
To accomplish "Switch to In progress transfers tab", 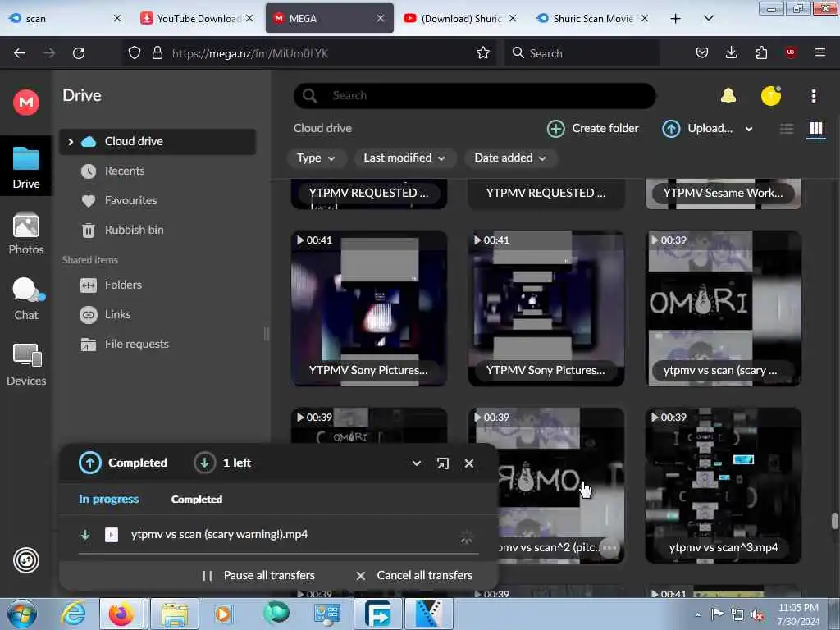I will pos(109,500).
